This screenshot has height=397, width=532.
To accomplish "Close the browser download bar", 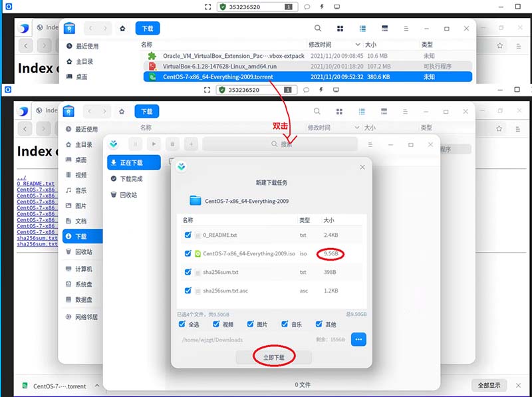I will [x=518, y=386].
